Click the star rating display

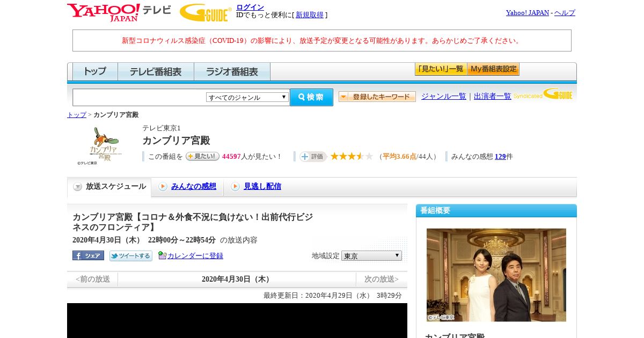(x=352, y=156)
